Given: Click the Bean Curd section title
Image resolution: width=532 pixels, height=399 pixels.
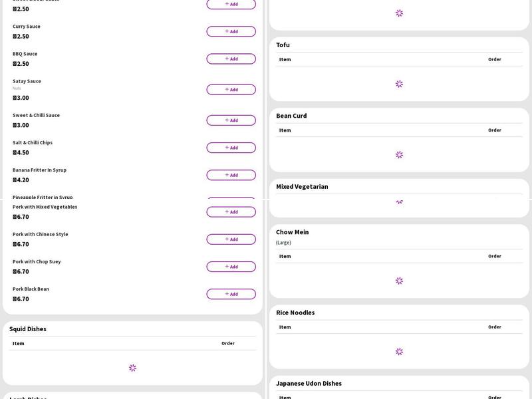Looking at the screenshot, I should click(x=291, y=116).
